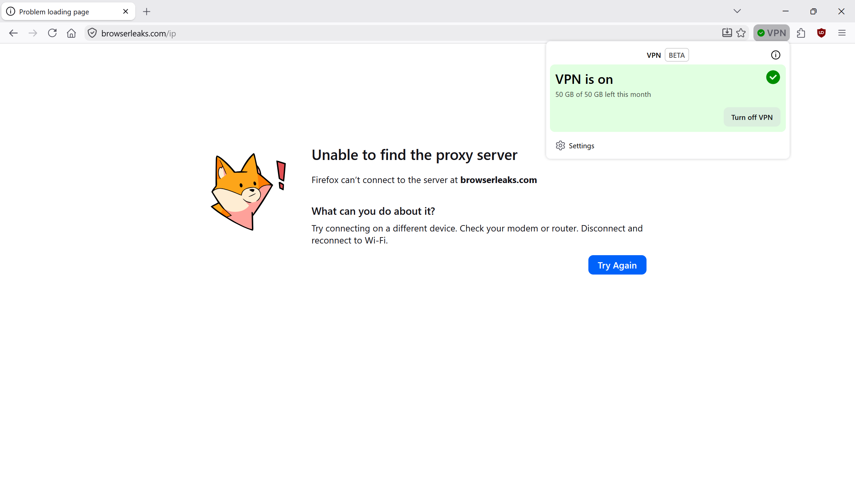Open a new tab

(x=146, y=12)
